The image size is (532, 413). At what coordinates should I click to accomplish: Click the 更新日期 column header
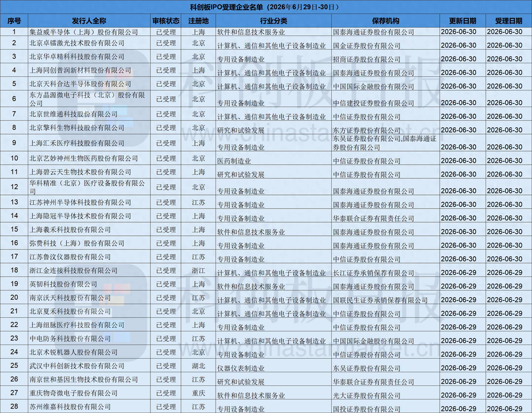tap(463, 21)
